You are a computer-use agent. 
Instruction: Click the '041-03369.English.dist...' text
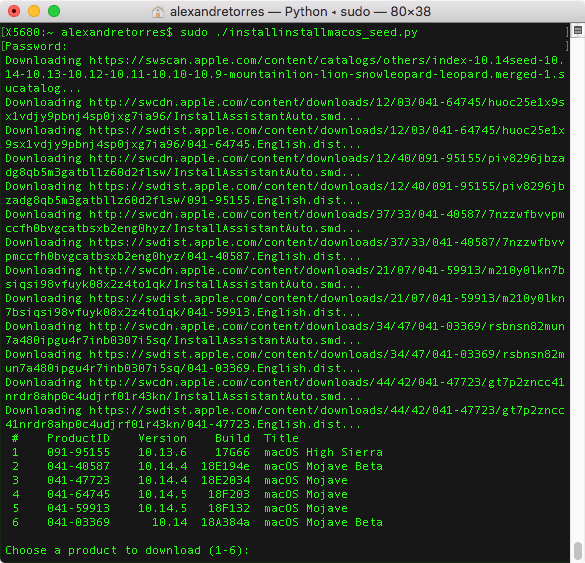click(x=273, y=368)
